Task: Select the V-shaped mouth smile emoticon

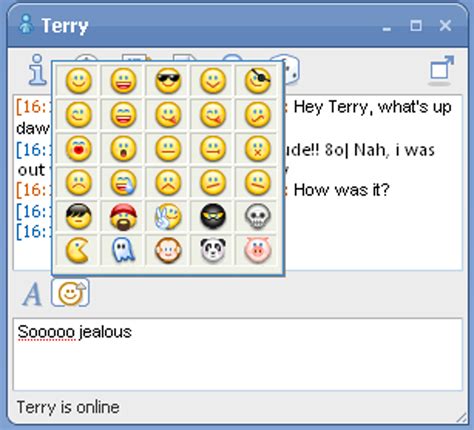Action: pos(213,81)
